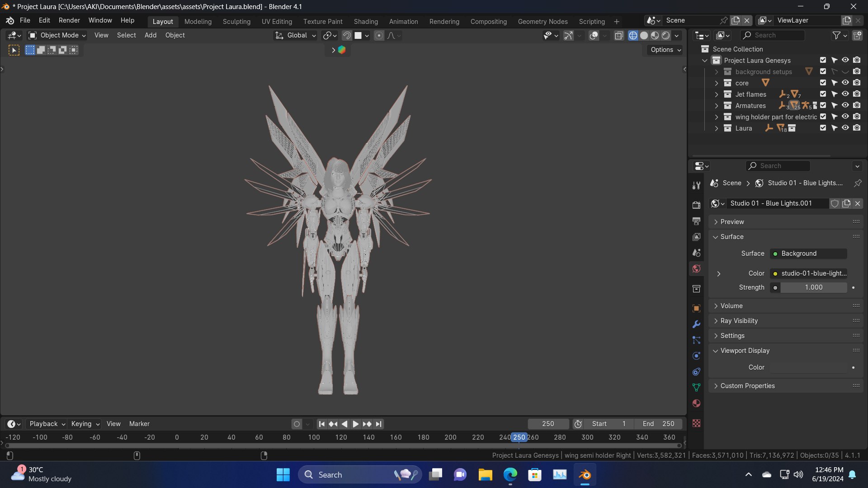Screen dimensions: 868x488
Task: Collapse the Project Laura Genesys collection
Action: [x=705, y=61]
